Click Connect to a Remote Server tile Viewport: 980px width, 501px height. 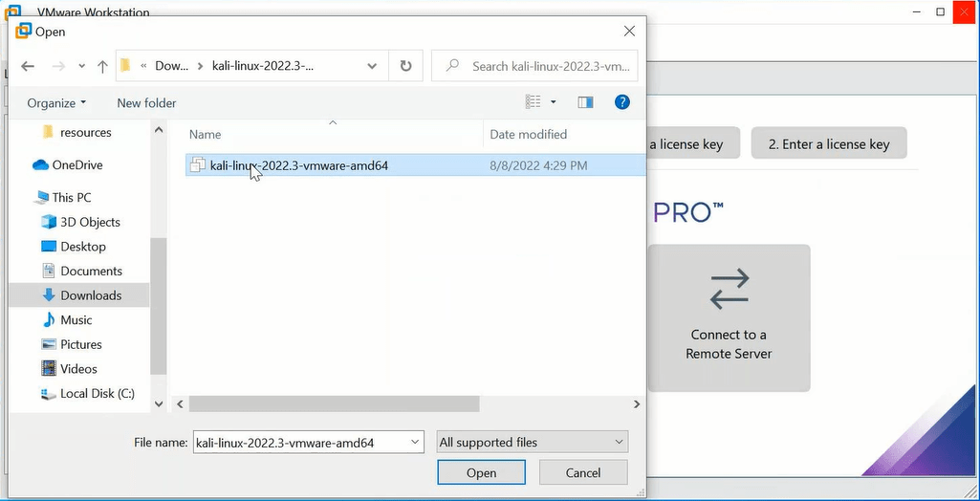click(x=729, y=318)
